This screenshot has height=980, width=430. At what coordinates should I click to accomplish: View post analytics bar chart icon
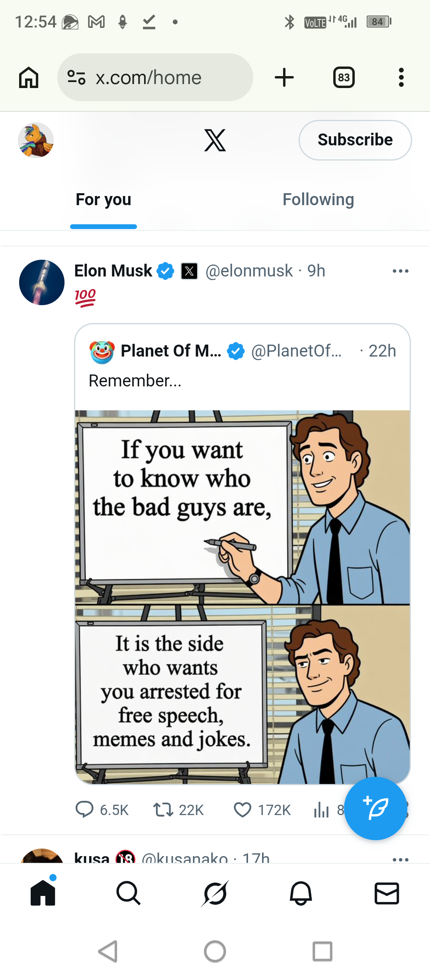click(321, 810)
